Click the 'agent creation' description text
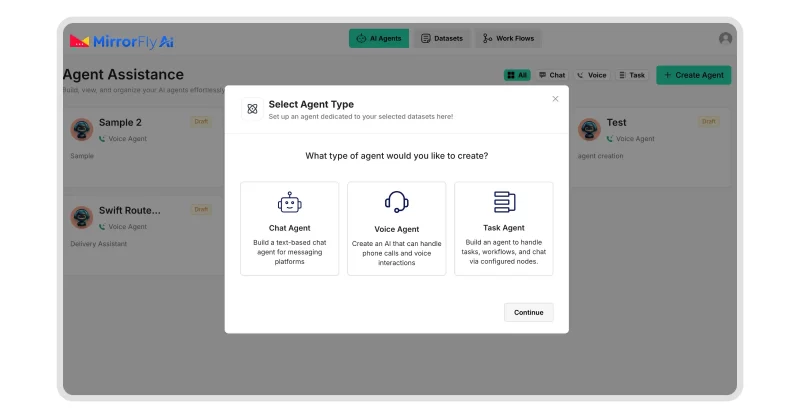Image resolution: width=800 pixels, height=418 pixels. click(x=601, y=156)
